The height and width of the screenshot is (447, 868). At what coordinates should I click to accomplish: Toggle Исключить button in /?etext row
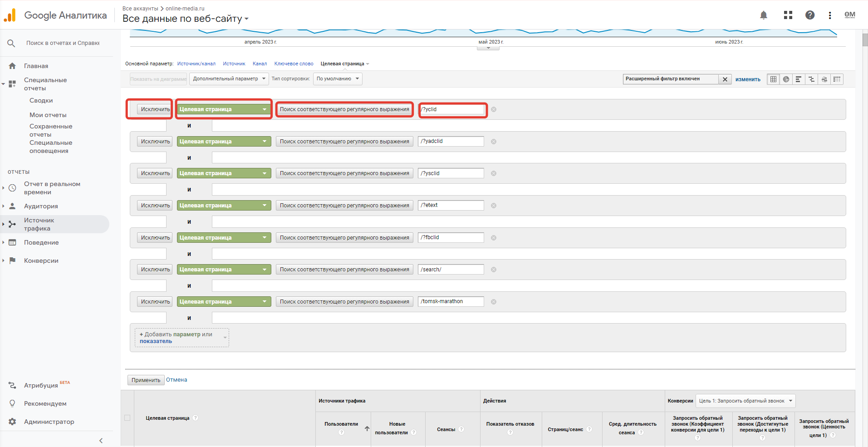coord(155,206)
